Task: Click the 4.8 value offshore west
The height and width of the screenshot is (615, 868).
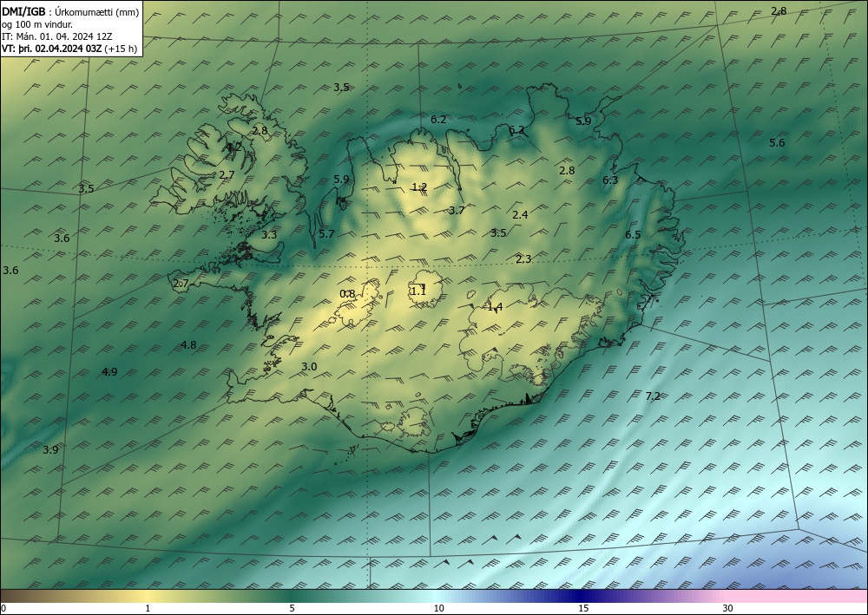Action: pyautogui.click(x=188, y=344)
